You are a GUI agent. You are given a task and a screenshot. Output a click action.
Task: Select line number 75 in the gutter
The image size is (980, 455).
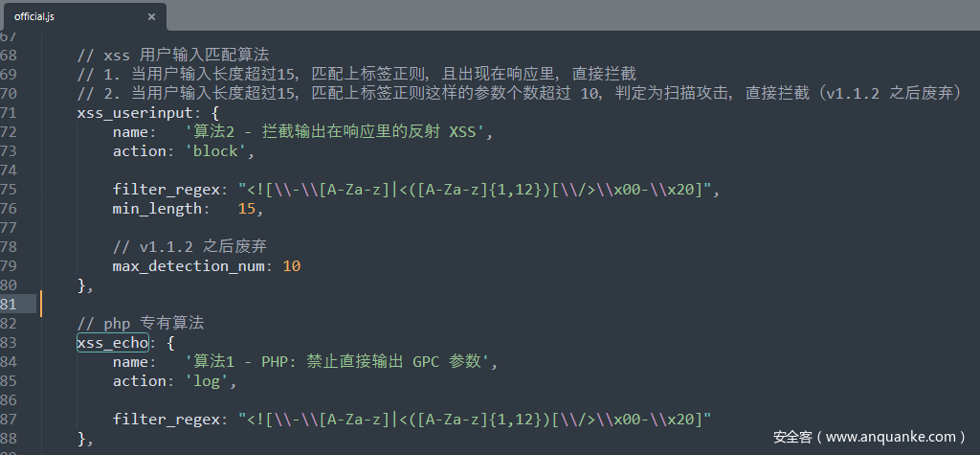click(9, 189)
